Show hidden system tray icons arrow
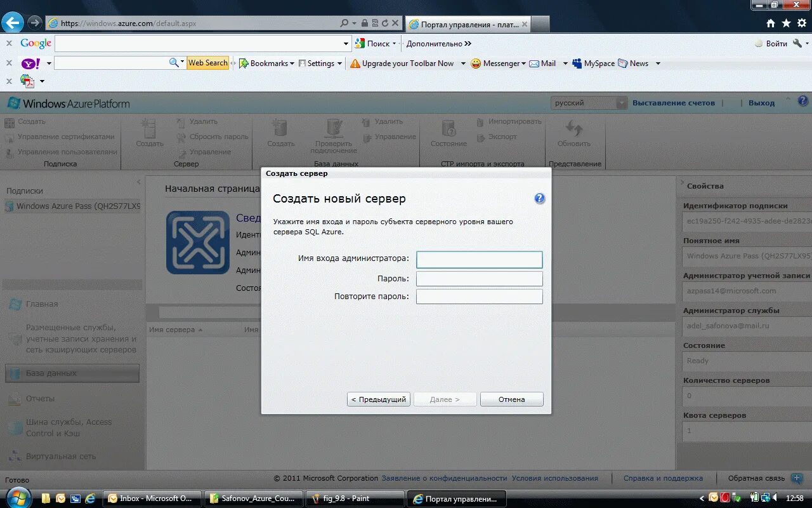This screenshot has width=812, height=508. pyautogui.click(x=702, y=498)
